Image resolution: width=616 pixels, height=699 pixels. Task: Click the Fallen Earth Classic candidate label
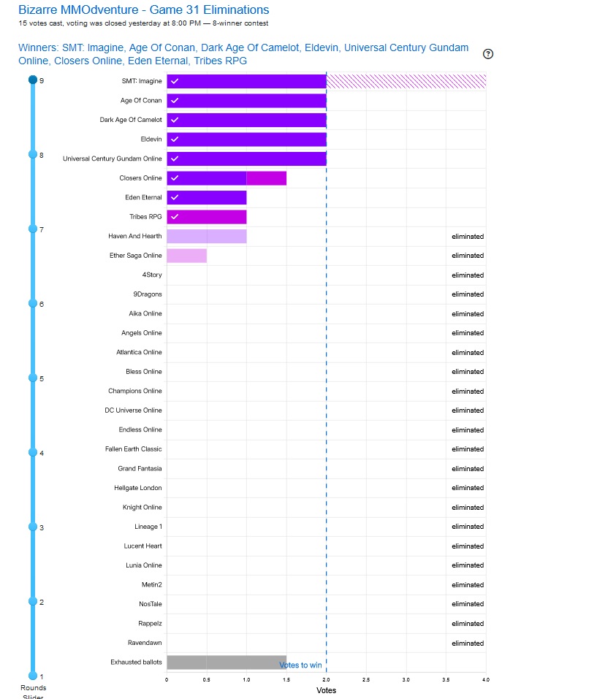pyautogui.click(x=134, y=449)
